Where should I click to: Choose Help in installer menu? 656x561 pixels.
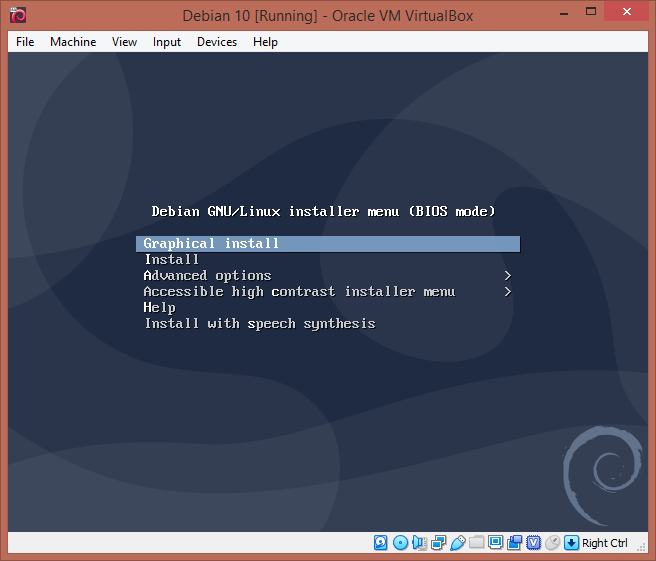pos(159,307)
